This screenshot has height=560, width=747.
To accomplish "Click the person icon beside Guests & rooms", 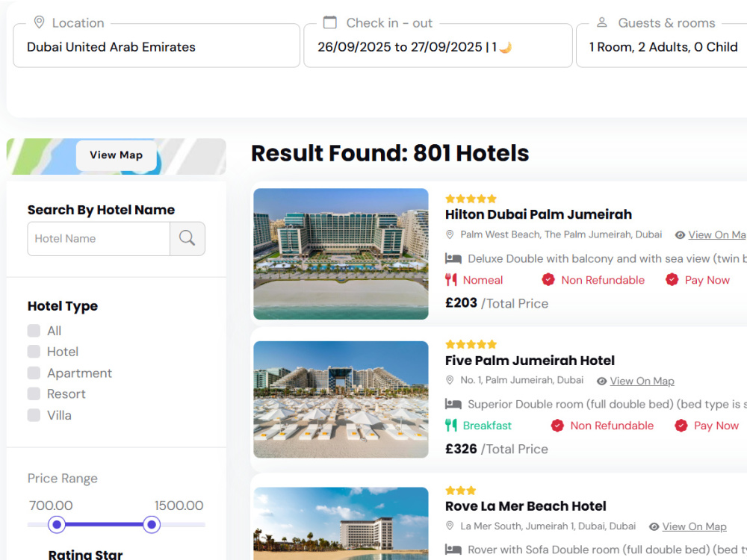I will coord(601,22).
